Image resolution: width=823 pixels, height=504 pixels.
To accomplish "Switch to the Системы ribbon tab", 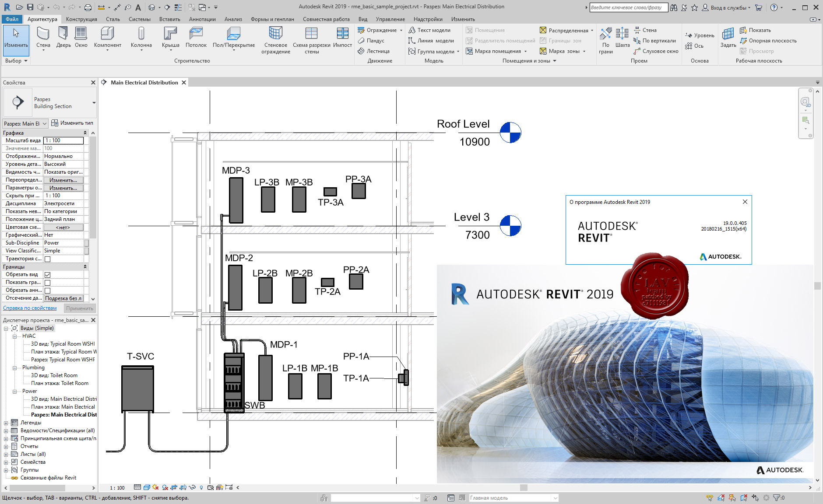I will pyautogui.click(x=139, y=19).
